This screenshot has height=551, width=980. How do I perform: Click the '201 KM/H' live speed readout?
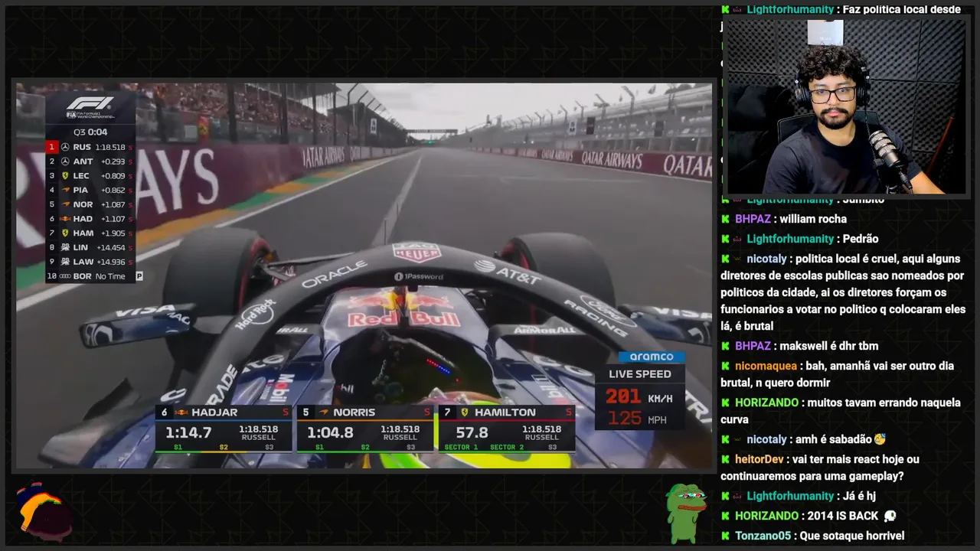pyautogui.click(x=639, y=396)
